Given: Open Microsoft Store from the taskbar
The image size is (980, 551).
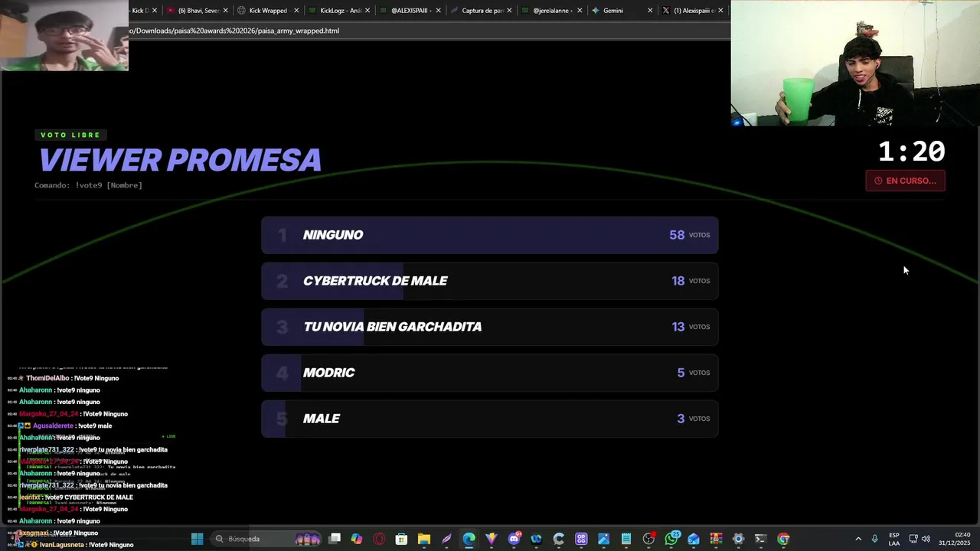Looking at the screenshot, I should coord(401,539).
